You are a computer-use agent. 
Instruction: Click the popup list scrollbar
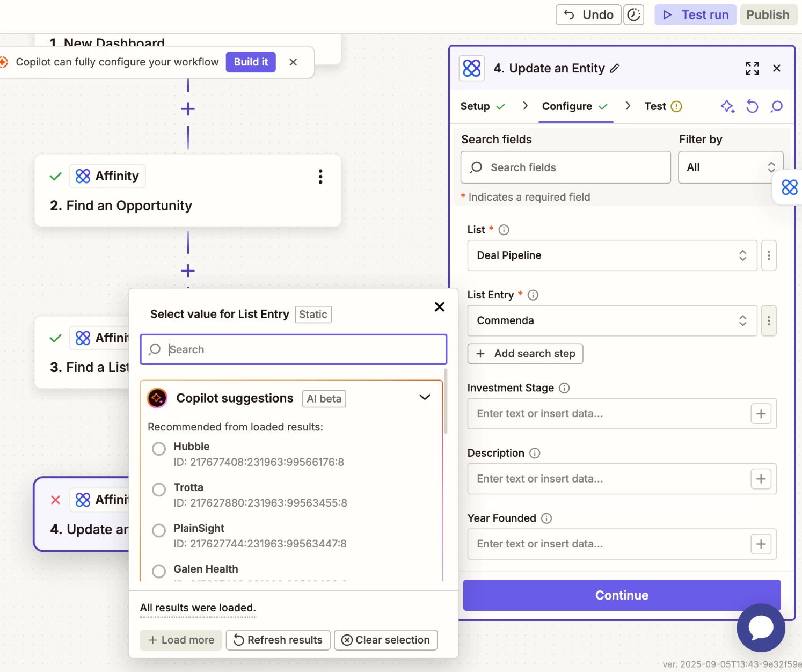pos(446,401)
